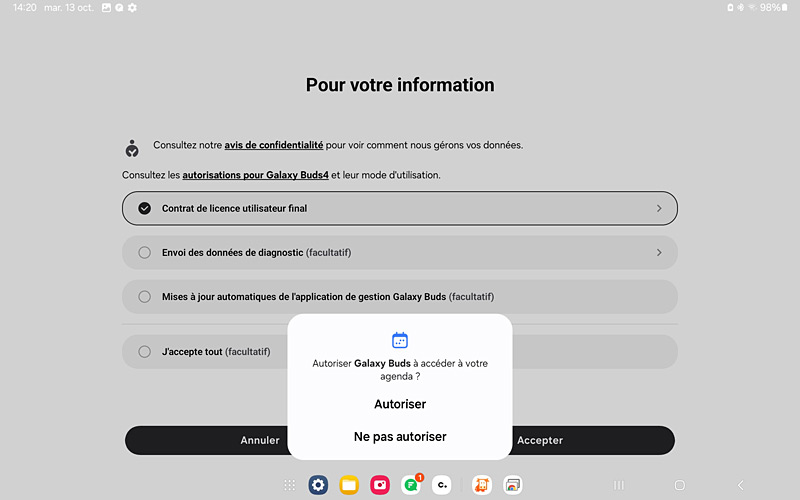The height and width of the screenshot is (500, 800).
Task: Tap the Annuler button
Action: (260, 440)
